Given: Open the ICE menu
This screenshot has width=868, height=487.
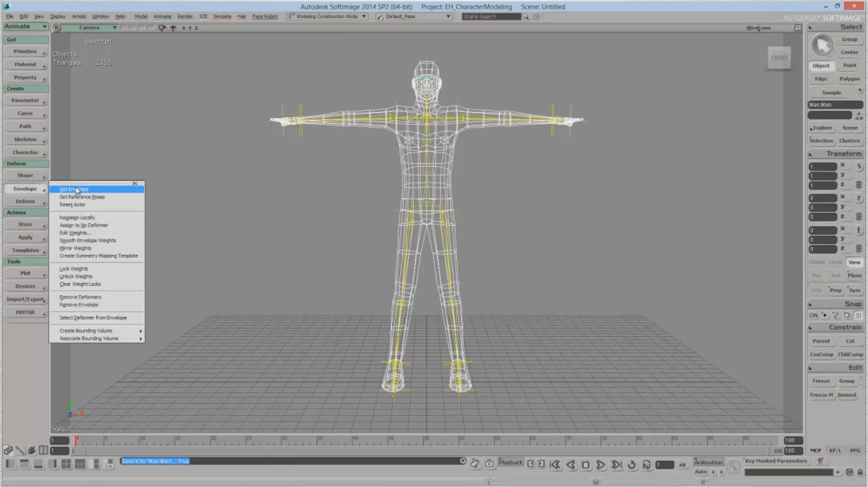Looking at the screenshot, I should (203, 17).
